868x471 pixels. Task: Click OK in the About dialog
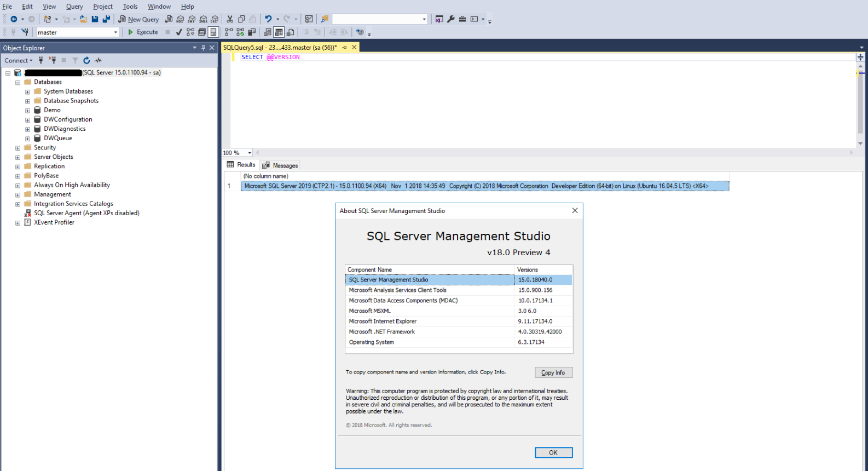(x=553, y=452)
